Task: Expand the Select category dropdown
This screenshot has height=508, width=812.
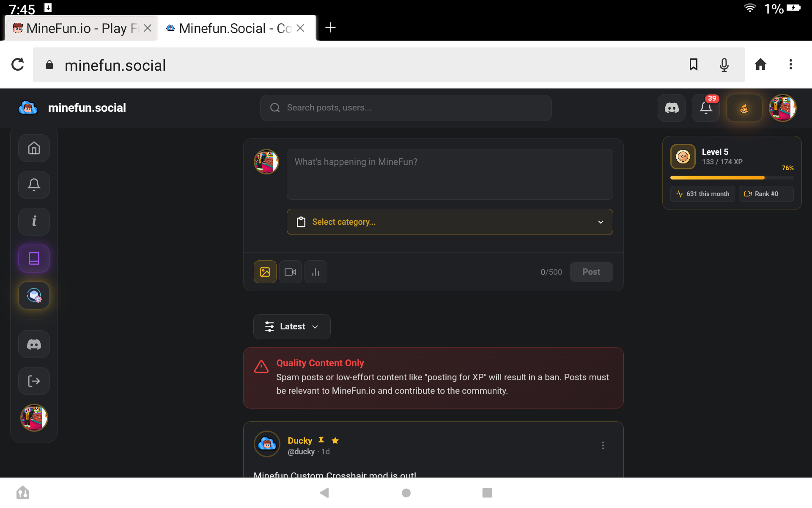Action: (450, 222)
